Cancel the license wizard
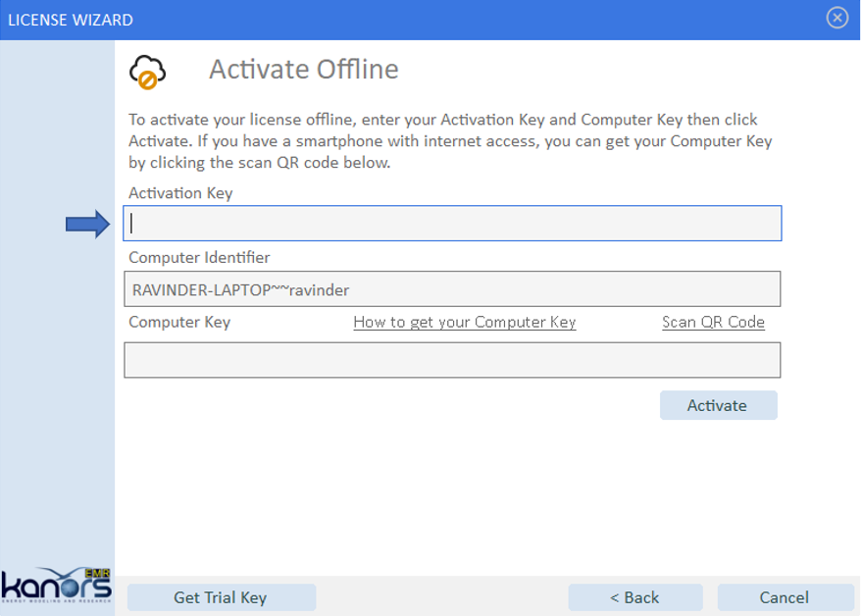 pyautogui.click(x=785, y=597)
